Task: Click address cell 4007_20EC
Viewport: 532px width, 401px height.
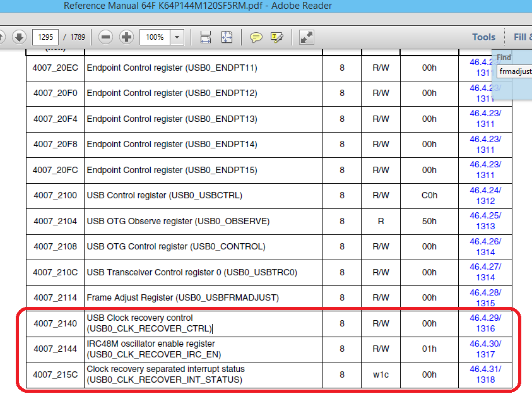Action: point(56,68)
